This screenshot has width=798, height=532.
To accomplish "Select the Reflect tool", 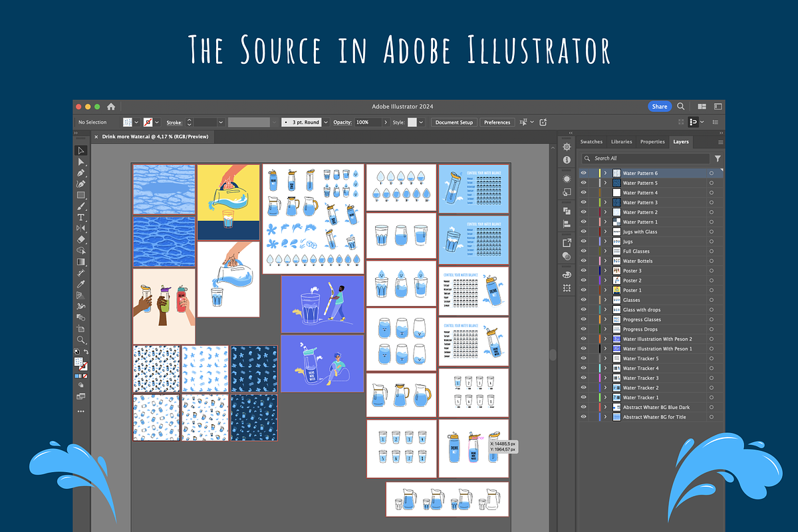I will (x=81, y=228).
